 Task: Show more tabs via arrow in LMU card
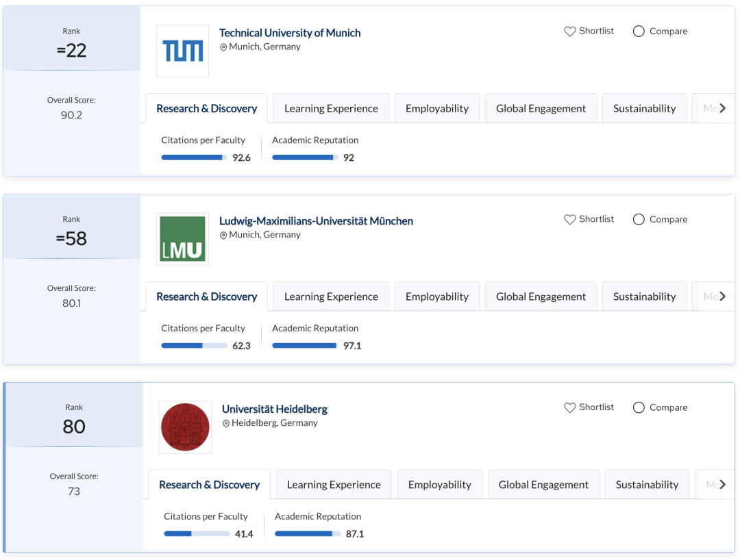(722, 296)
